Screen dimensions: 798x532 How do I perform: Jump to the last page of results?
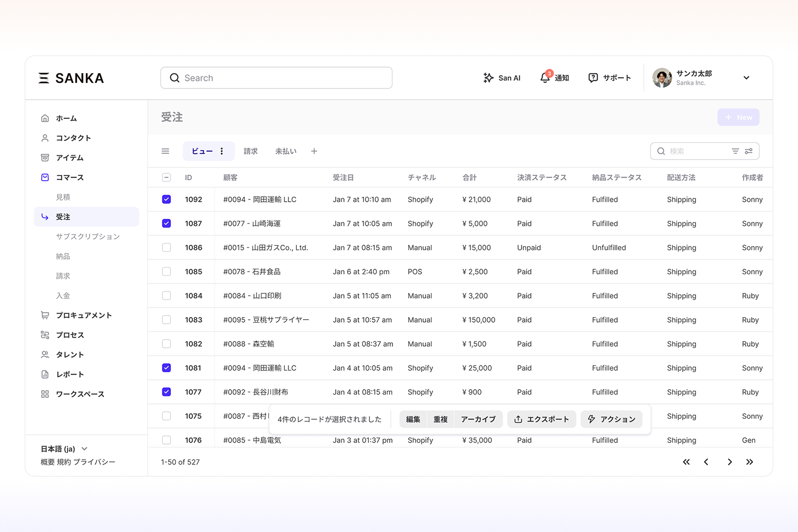pyautogui.click(x=750, y=462)
